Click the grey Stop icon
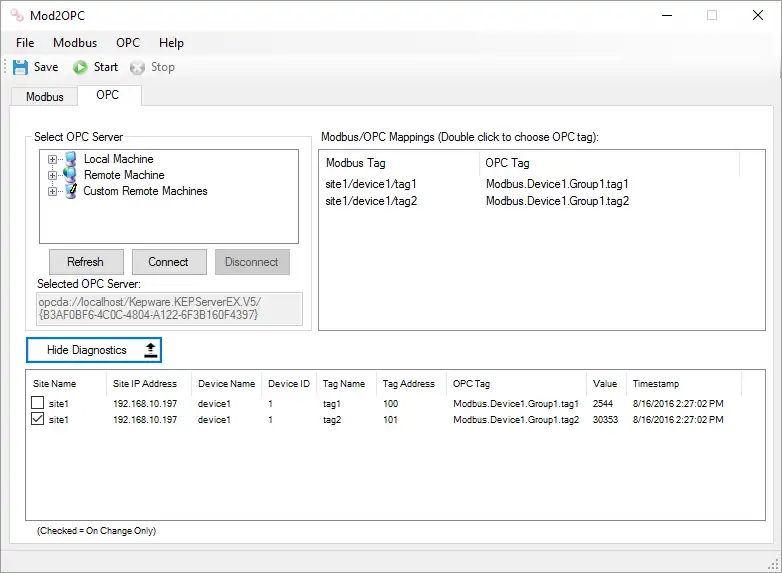 [137, 67]
